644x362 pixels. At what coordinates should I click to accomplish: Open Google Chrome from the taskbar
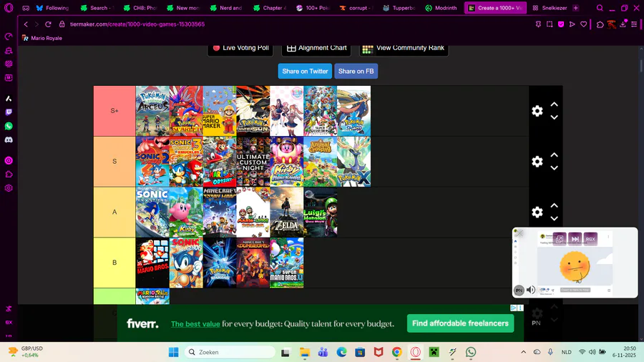click(396, 352)
